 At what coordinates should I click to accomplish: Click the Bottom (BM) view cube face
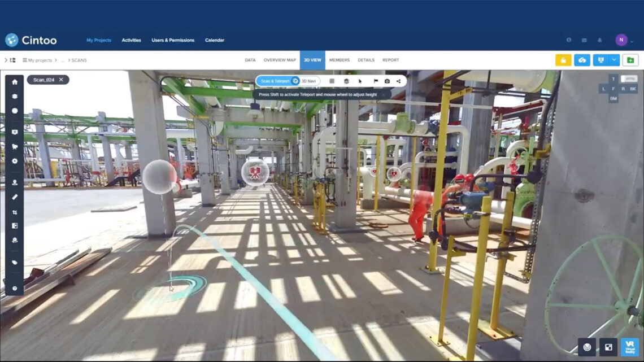(x=613, y=98)
